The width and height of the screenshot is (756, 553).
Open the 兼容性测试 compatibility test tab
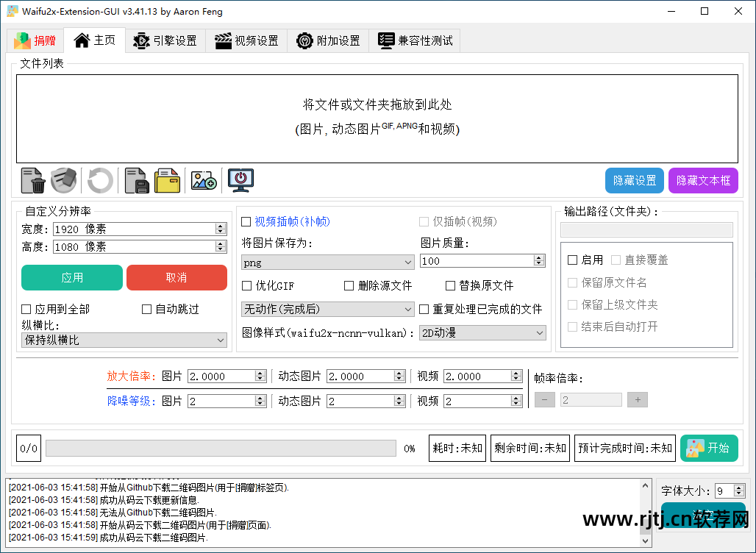tap(415, 40)
